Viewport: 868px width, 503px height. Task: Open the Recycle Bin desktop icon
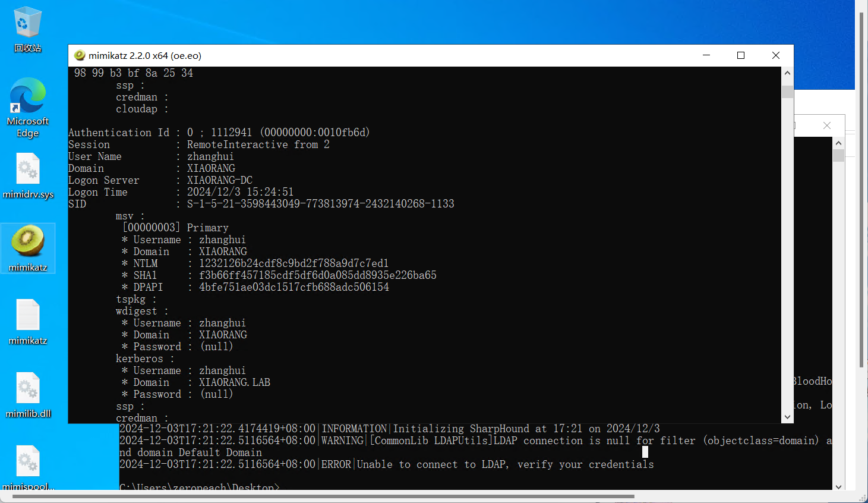coord(27,29)
